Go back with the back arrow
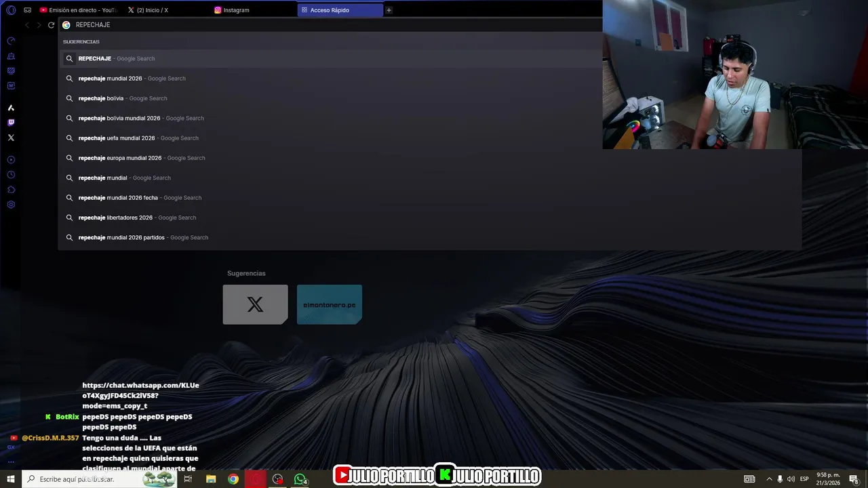This screenshot has height=488, width=868. [27, 25]
